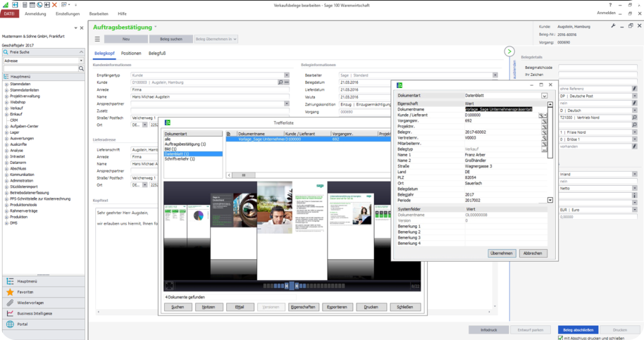Click the Sage logo icon at top-left
The image size is (644, 340).
tap(6, 5)
